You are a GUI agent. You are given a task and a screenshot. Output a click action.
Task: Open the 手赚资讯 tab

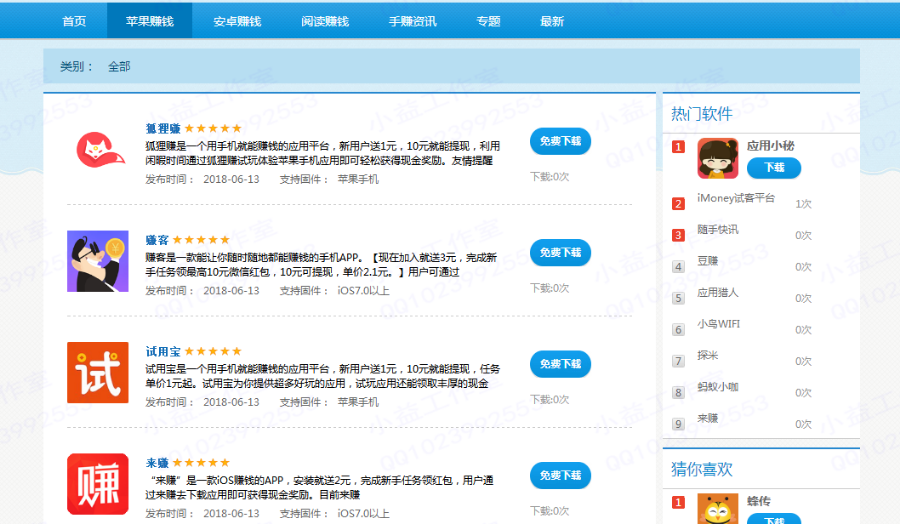413,21
